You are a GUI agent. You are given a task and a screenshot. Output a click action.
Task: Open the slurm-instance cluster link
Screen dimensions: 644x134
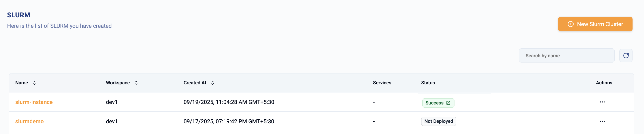[x=34, y=102]
